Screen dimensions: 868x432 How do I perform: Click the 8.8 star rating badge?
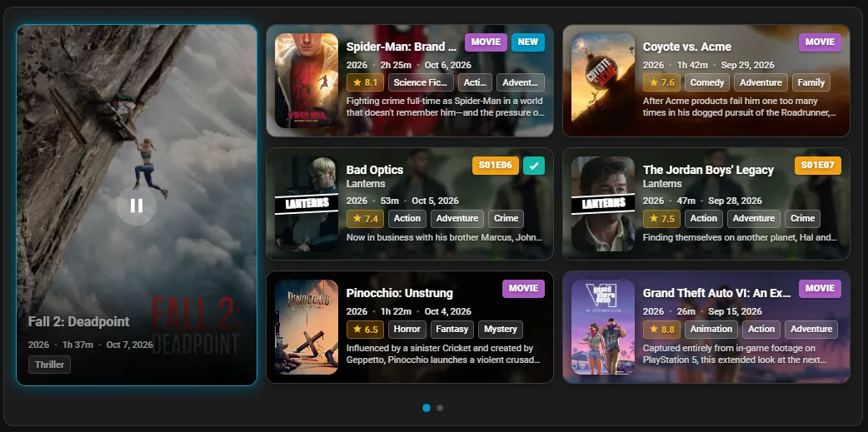pyautogui.click(x=661, y=329)
